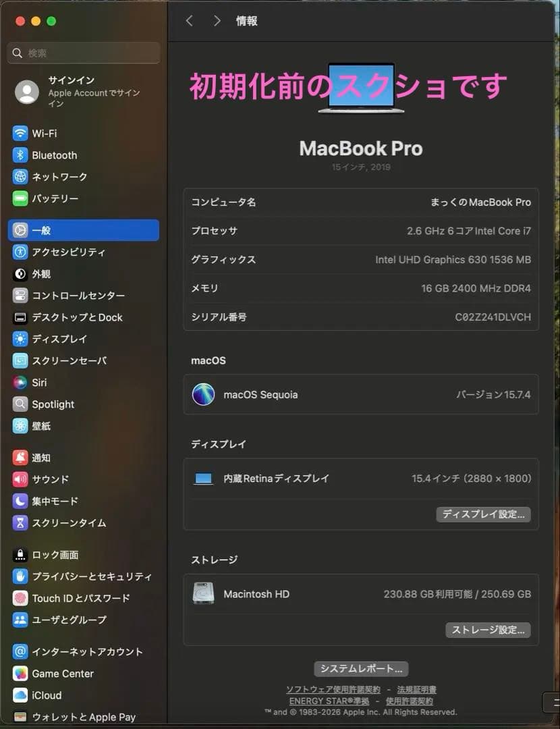Open プライバシーとセキュリティ hand icon
The width and height of the screenshot is (560, 729).
pos(20,576)
